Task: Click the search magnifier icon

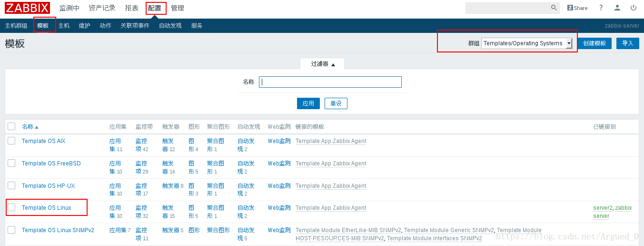Action: (x=554, y=8)
